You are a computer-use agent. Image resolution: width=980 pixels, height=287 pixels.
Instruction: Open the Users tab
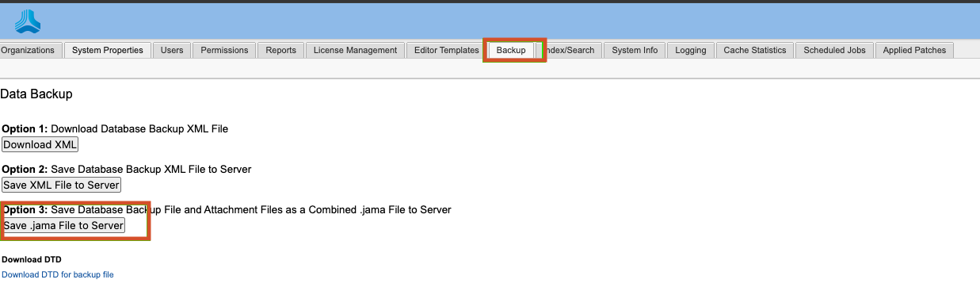coord(172,50)
